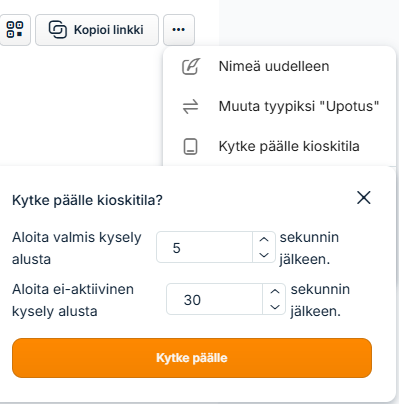Click the Kopioi linkki button

tap(97, 30)
